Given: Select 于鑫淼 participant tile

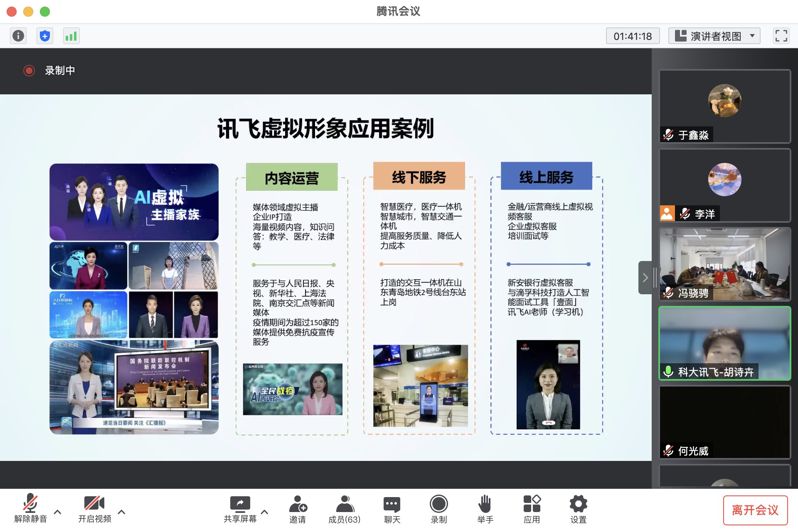Looking at the screenshot, I should click(724, 106).
